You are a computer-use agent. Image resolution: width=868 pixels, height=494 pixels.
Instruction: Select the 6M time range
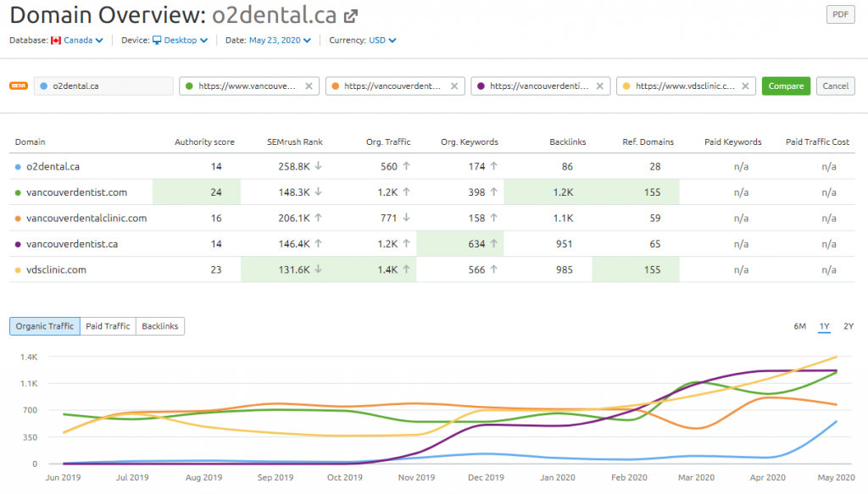point(800,326)
